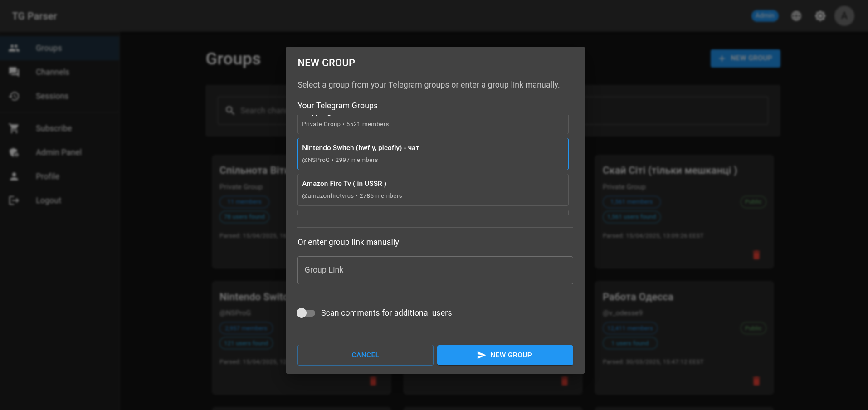Focus the Group Link input field
This screenshot has height=410, width=868.
[x=435, y=270]
